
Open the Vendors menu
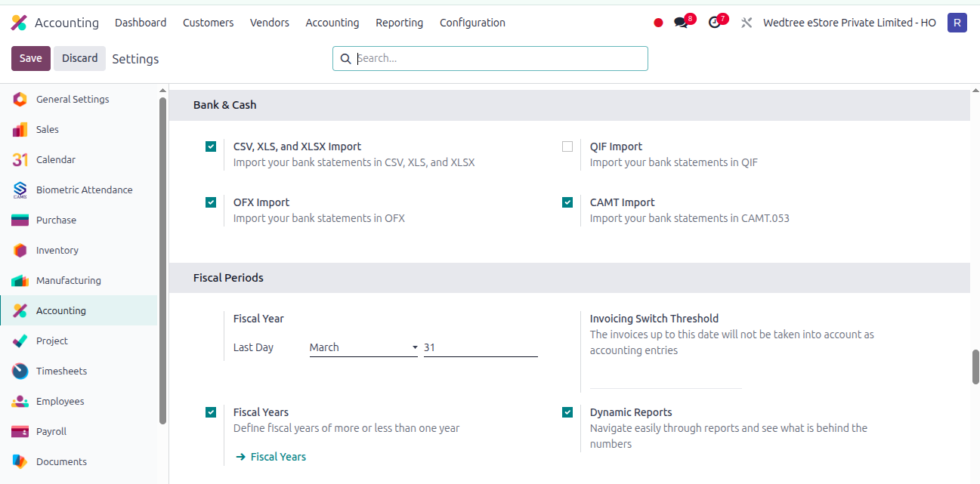(270, 23)
